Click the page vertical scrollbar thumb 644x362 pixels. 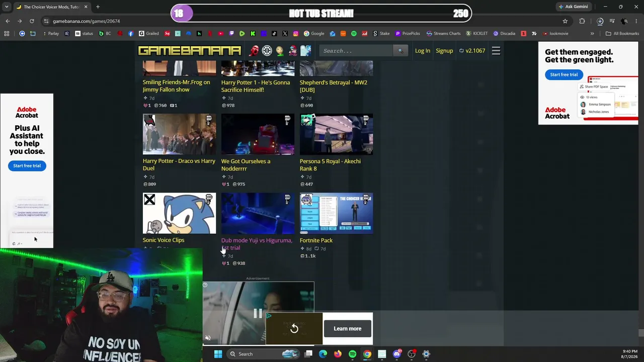640,333
